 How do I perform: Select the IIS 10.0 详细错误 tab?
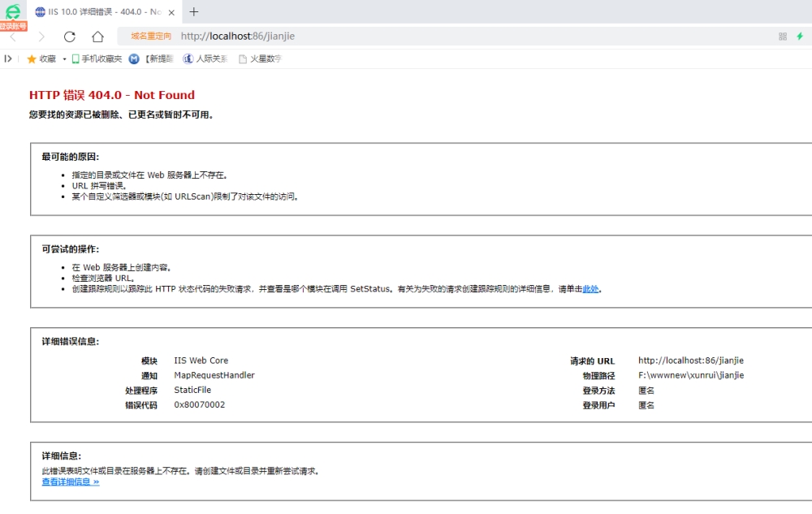point(104,12)
